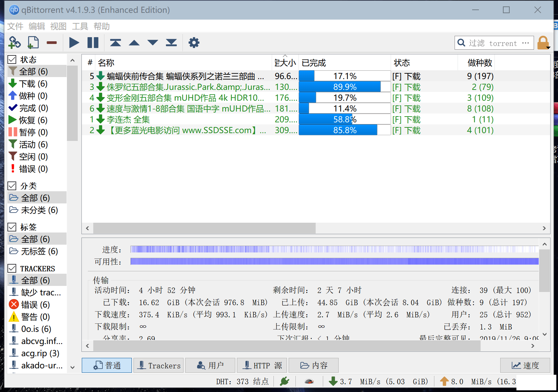Image resolution: width=558 pixels, height=392 pixels.
Task: Click the upload speed arrow in status bar
Action: (444, 381)
